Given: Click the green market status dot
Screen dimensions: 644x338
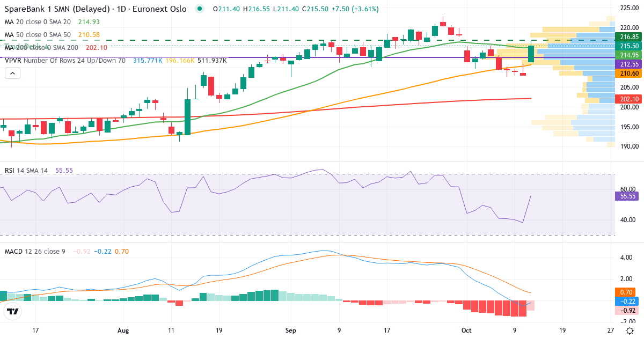Looking at the screenshot, I should 200,9.
